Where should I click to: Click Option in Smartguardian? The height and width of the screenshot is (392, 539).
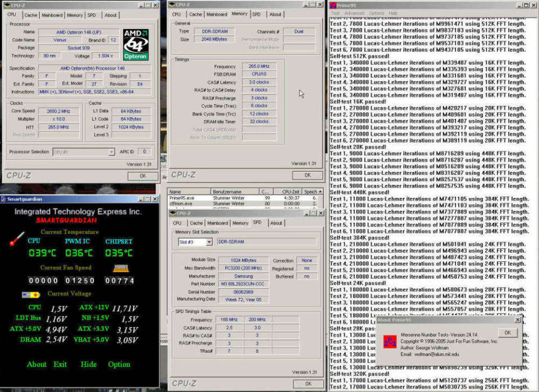[119, 364]
